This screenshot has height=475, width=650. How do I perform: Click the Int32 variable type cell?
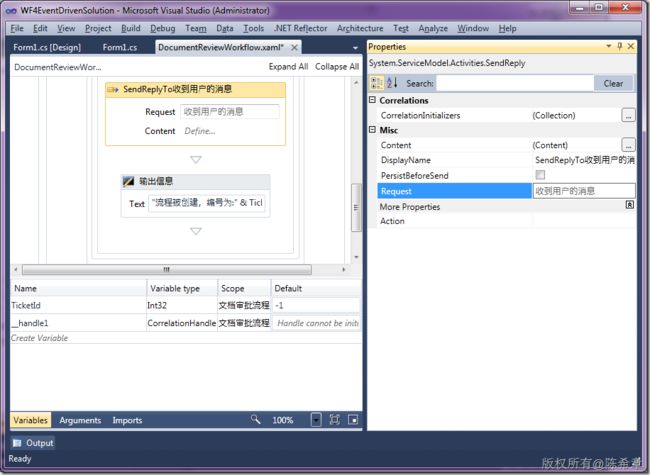point(182,305)
